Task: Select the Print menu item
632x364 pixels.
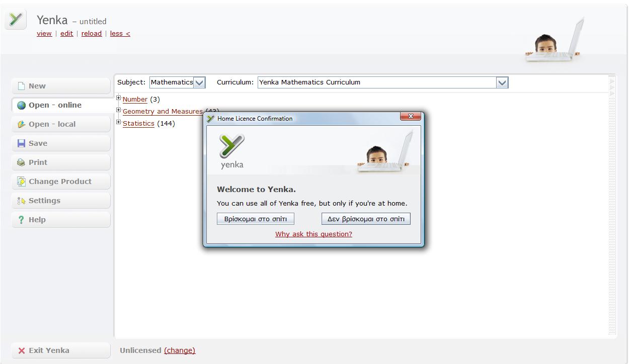Action: coord(61,162)
